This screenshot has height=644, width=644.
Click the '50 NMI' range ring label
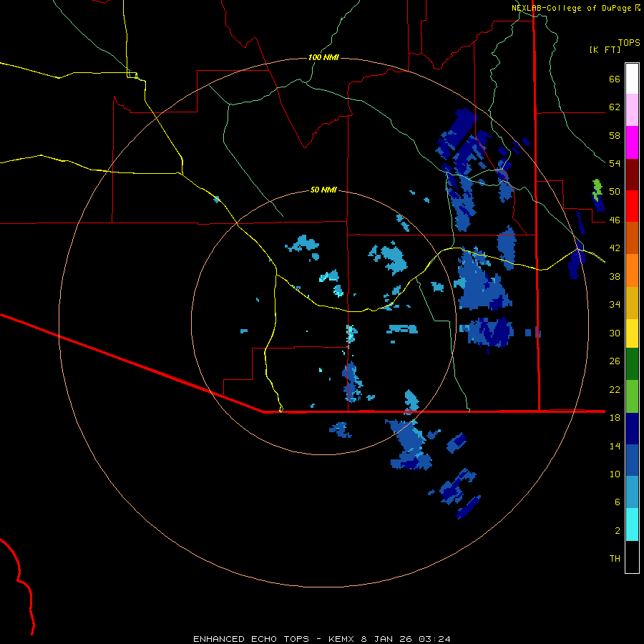[323, 190]
